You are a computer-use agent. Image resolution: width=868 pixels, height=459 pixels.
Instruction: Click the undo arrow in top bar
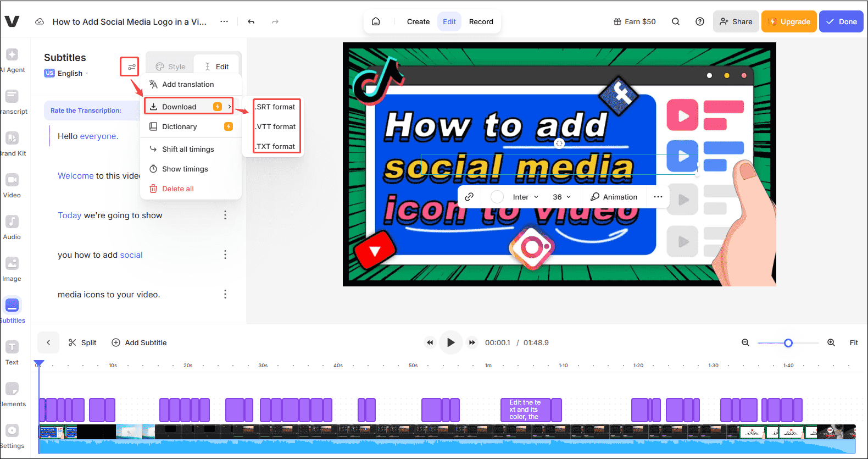coord(251,22)
